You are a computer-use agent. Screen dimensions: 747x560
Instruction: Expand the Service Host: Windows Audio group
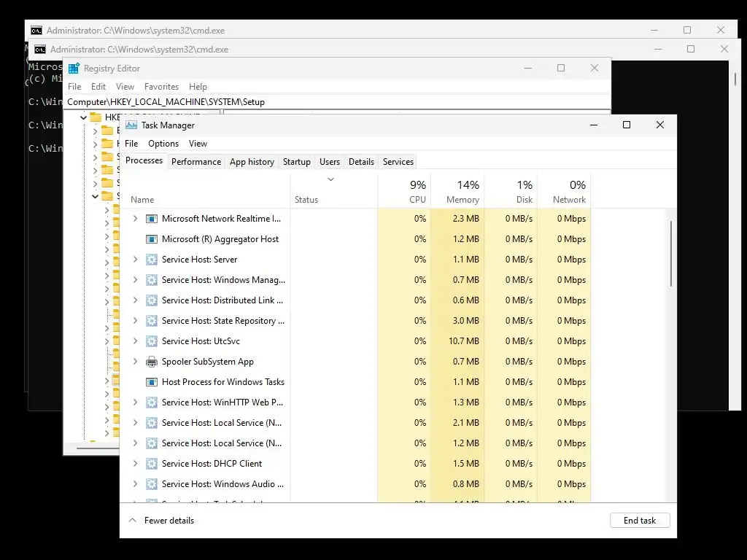coord(135,484)
